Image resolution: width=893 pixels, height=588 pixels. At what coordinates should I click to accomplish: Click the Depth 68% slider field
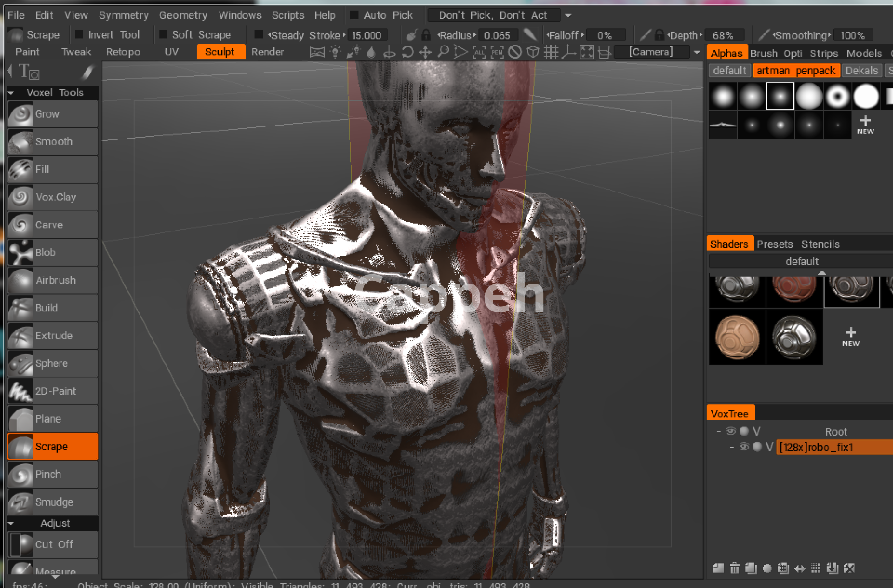click(722, 35)
